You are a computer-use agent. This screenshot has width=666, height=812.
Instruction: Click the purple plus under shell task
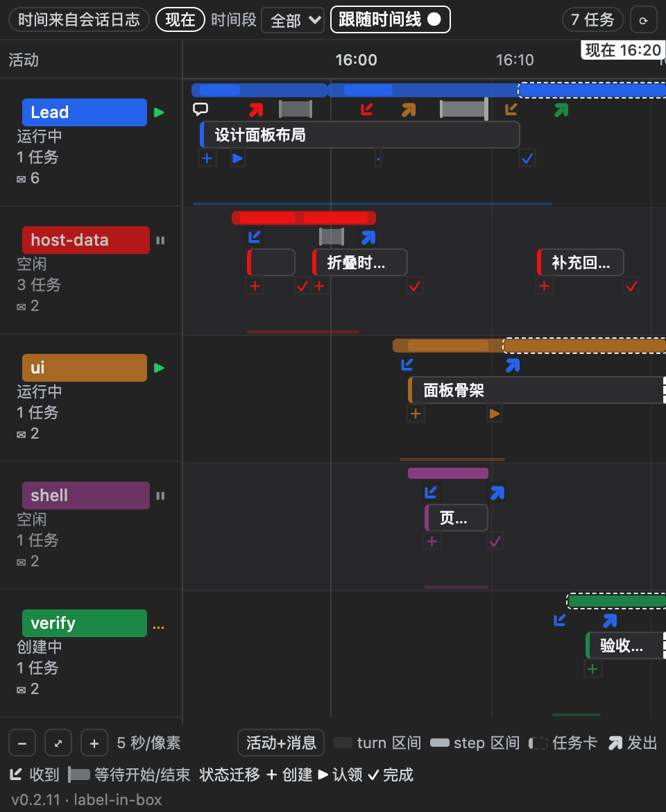tap(432, 541)
